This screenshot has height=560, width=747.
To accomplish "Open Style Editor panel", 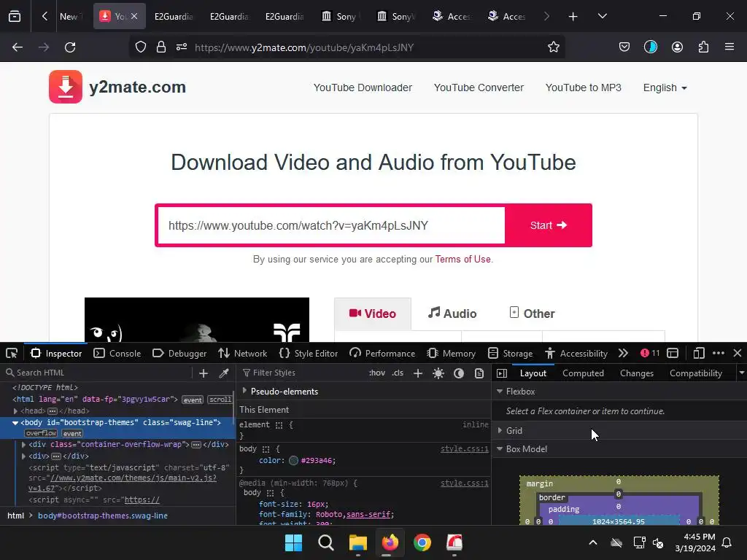I will (309, 354).
